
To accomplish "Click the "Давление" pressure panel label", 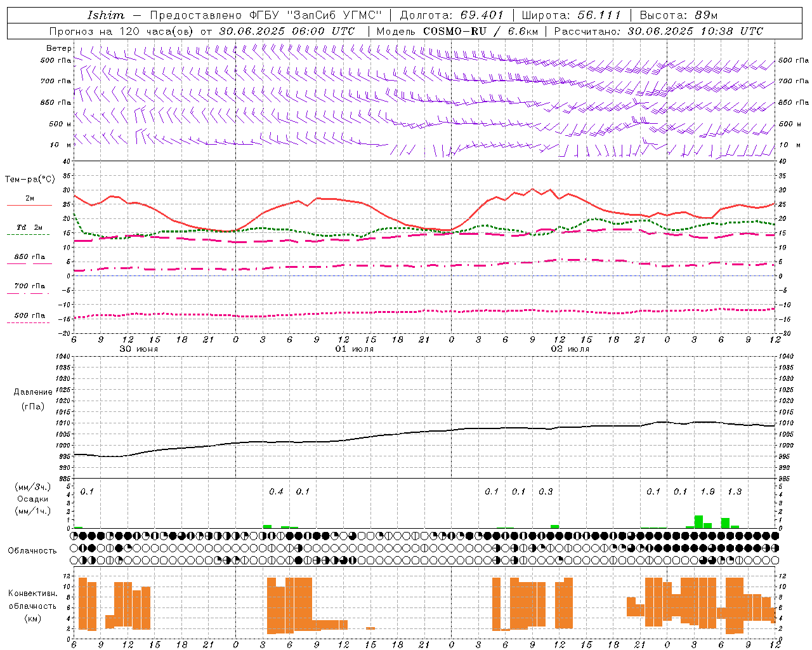I will (x=32, y=392).
